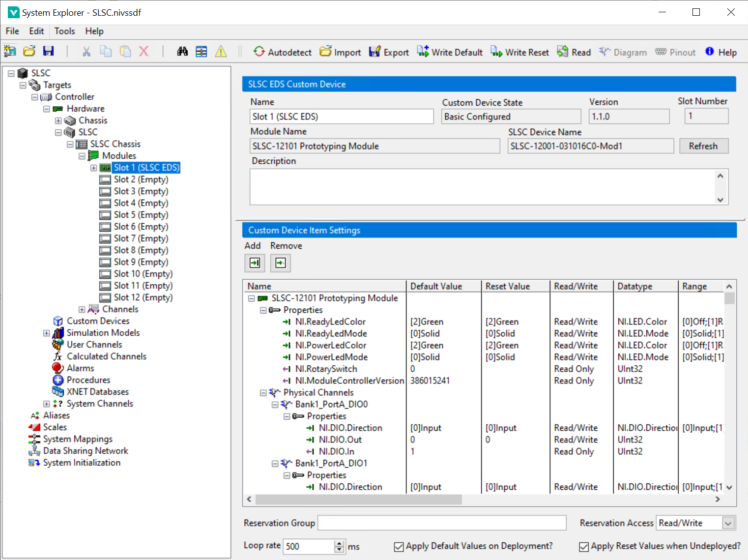Select Custom Devices in the tree
Screen dimensions: 748x560
(98, 321)
